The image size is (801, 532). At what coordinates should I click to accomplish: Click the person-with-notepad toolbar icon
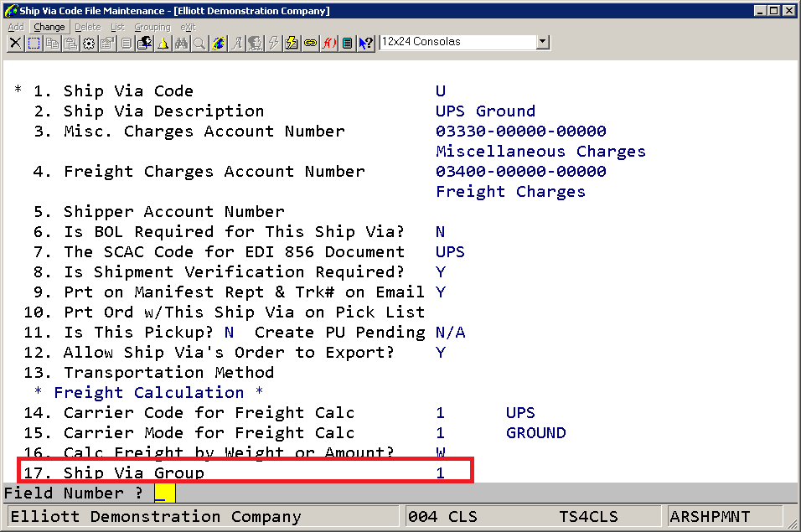145,44
